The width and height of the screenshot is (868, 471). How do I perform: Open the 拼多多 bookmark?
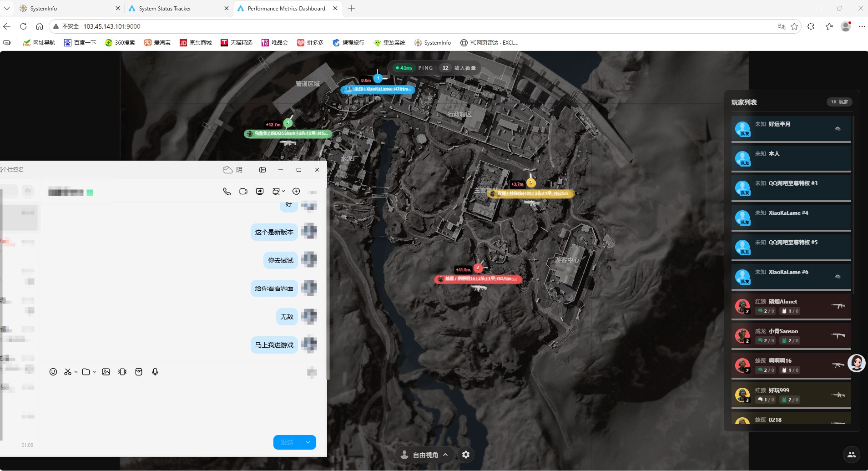[x=310, y=43]
